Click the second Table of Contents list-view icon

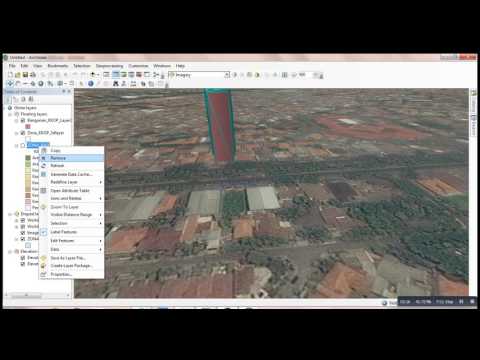point(16,99)
